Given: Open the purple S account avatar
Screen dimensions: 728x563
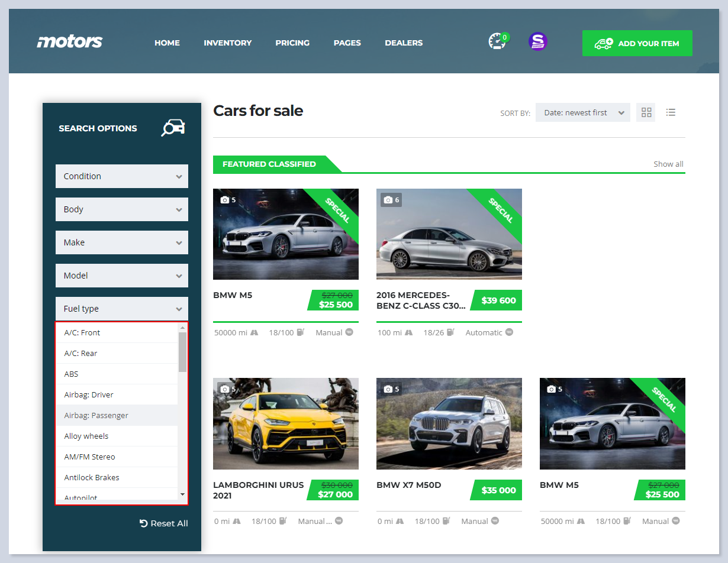Looking at the screenshot, I should [537, 41].
